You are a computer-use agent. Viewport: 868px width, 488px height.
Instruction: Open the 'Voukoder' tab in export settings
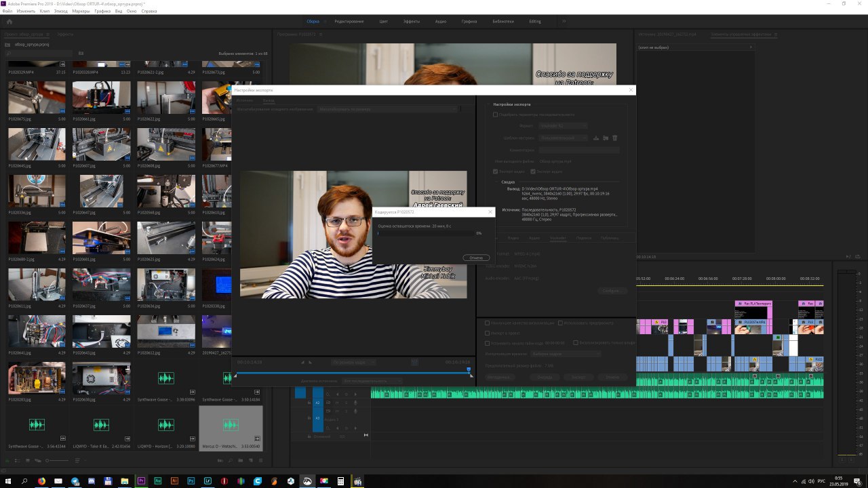[x=557, y=238]
